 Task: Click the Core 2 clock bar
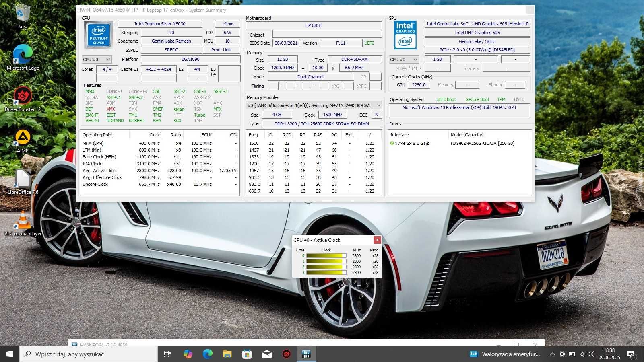pyautogui.click(x=326, y=267)
